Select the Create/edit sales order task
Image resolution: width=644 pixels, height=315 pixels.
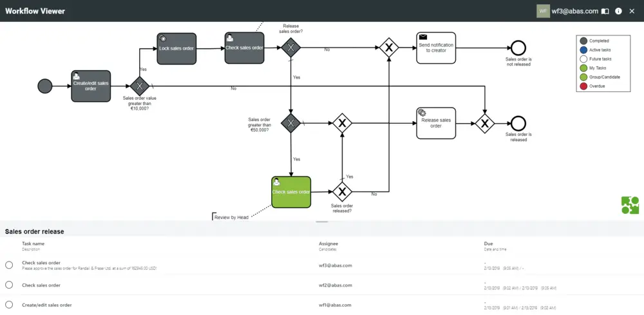click(91, 86)
